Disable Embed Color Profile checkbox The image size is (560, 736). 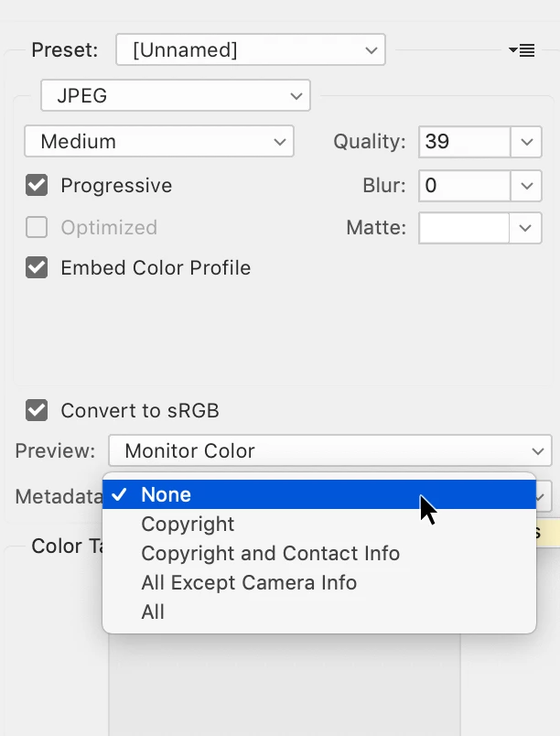[37, 267]
